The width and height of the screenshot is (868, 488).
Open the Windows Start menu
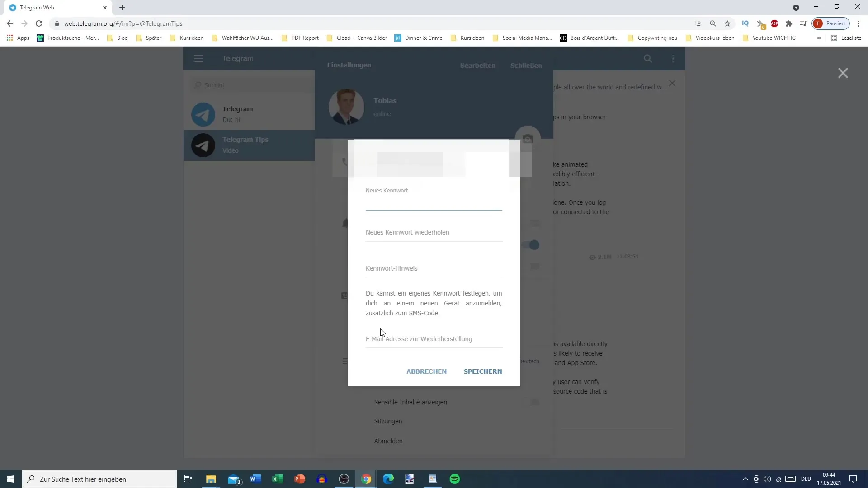coord(11,479)
